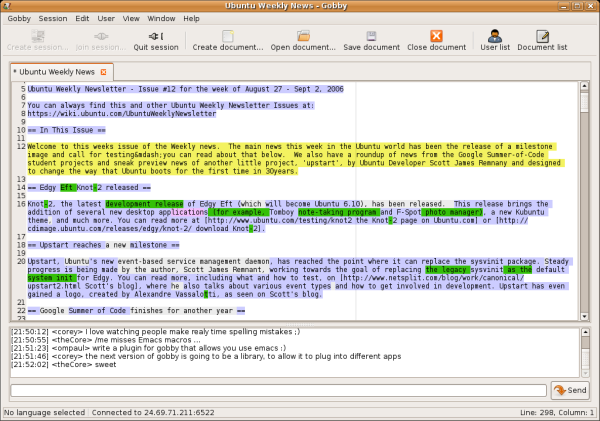Click the Gobby app icon in the title bar
The image size is (600, 421).
coord(5,6)
